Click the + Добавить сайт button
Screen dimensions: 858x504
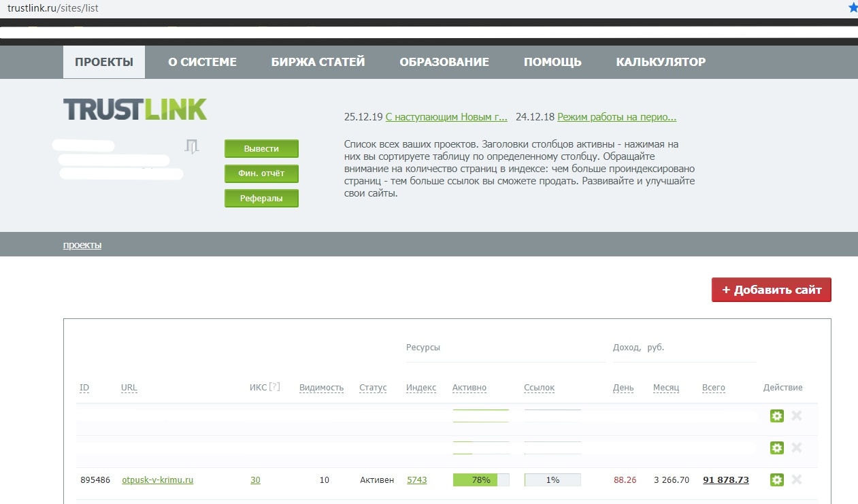[x=772, y=290]
